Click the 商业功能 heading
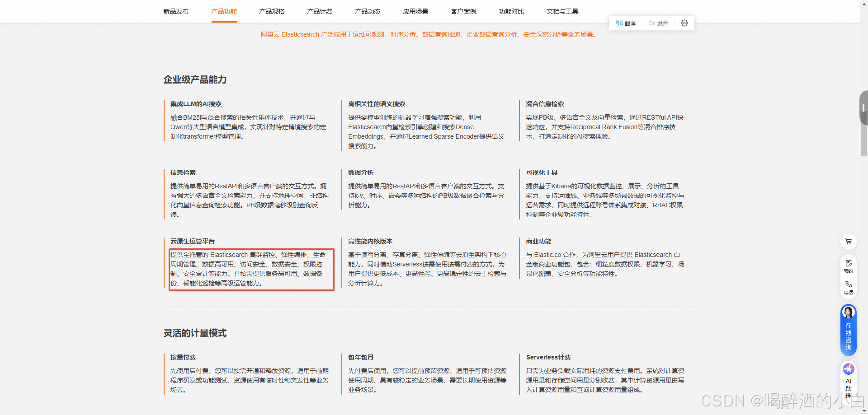 tap(538, 241)
